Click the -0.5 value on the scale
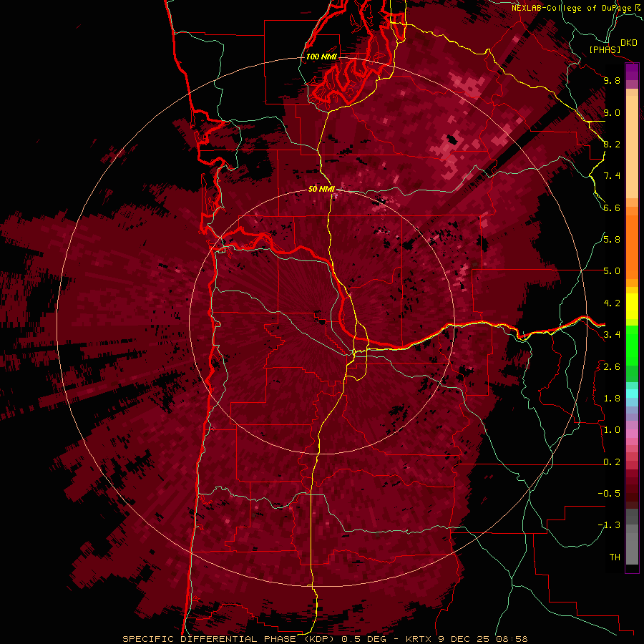 tap(609, 494)
